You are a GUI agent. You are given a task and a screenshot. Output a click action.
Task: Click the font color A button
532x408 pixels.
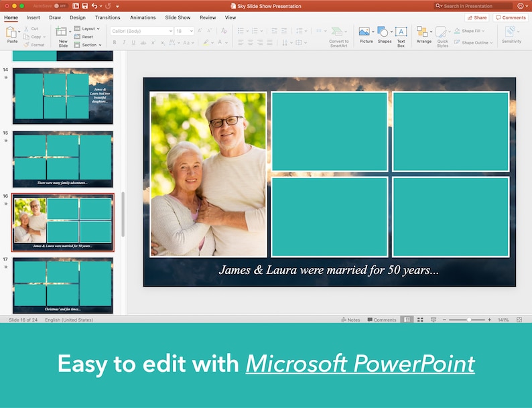coord(220,42)
